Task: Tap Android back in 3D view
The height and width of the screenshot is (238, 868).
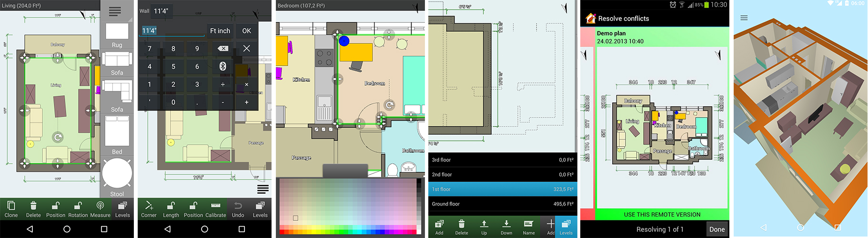Action: tap(763, 228)
